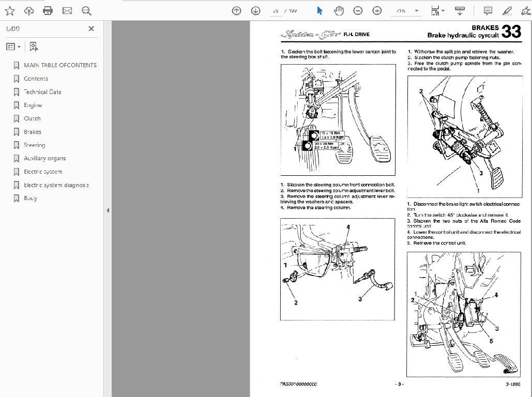Click the email envelope icon
This screenshot has height=397, width=532.
67,11
